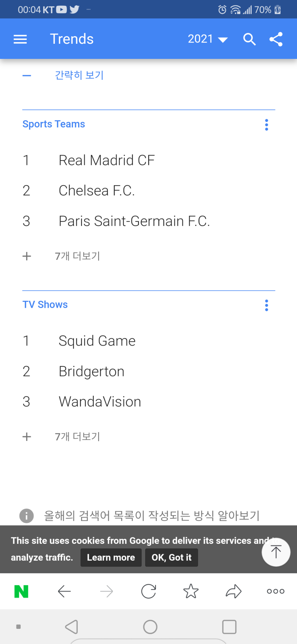Viewport: 297px width, 644px height.
Task: Open the hamburger navigation menu
Action: click(20, 39)
